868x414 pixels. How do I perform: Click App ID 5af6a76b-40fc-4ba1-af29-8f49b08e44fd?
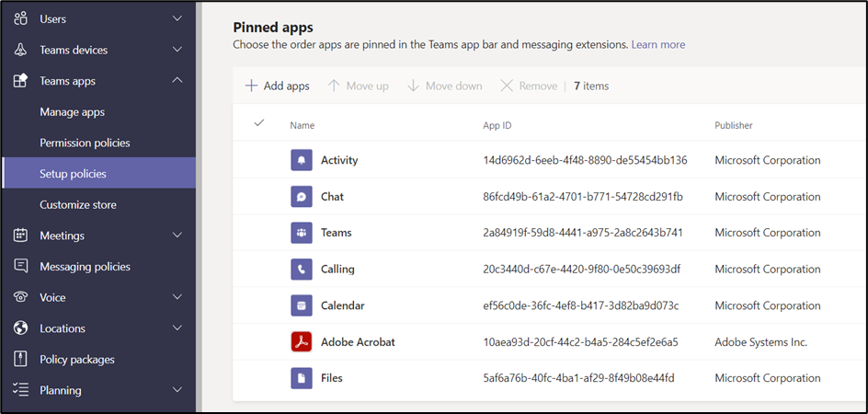click(578, 378)
